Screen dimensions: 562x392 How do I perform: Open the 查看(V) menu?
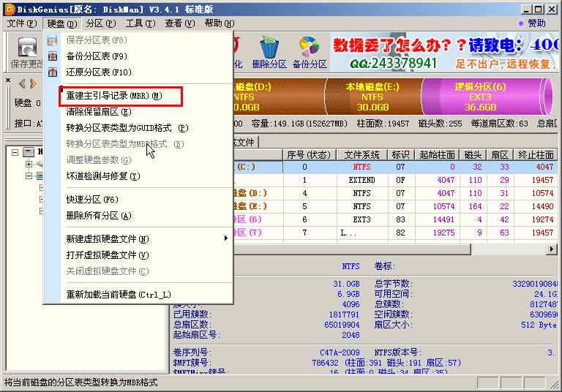click(x=179, y=23)
